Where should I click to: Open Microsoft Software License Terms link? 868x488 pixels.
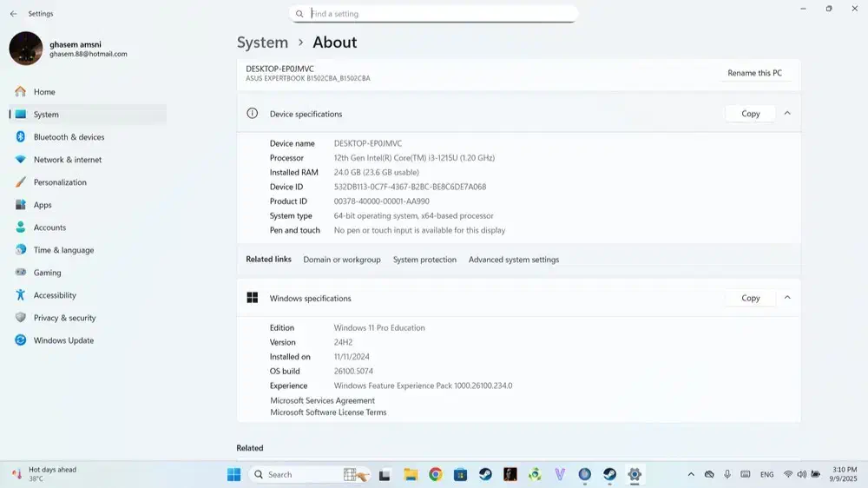tap(328, 412)
